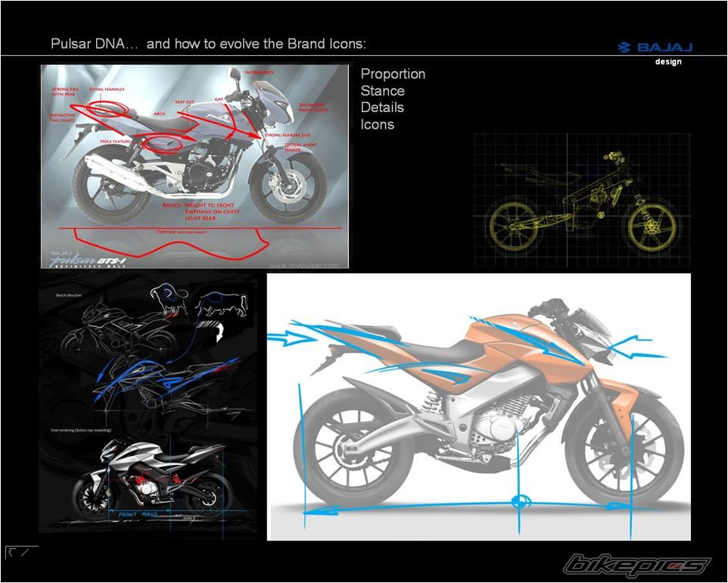Viewport: 728px width, 583px height.
Task: Click the "STRONG FEATURE LINE" annotation
Action: (288, 135)
